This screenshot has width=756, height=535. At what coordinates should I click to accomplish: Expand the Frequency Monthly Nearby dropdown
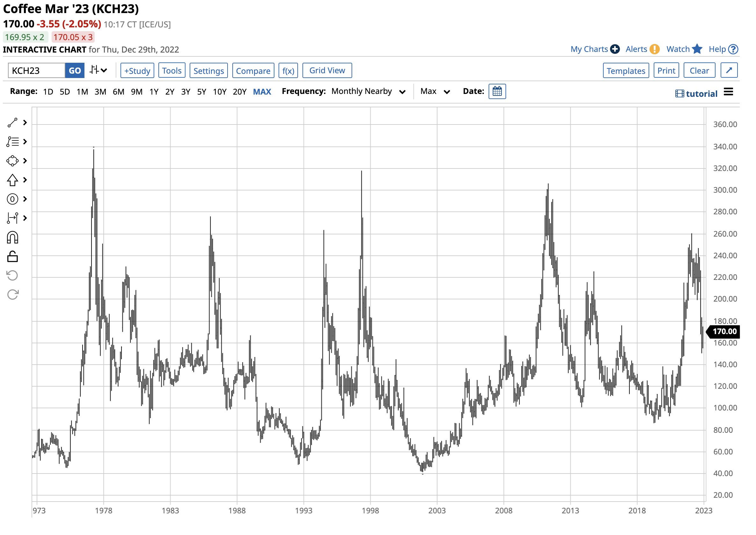pos(368,92)
